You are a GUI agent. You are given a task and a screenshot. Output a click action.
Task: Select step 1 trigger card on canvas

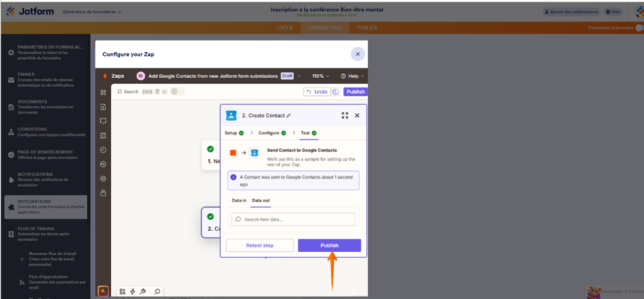210,156
